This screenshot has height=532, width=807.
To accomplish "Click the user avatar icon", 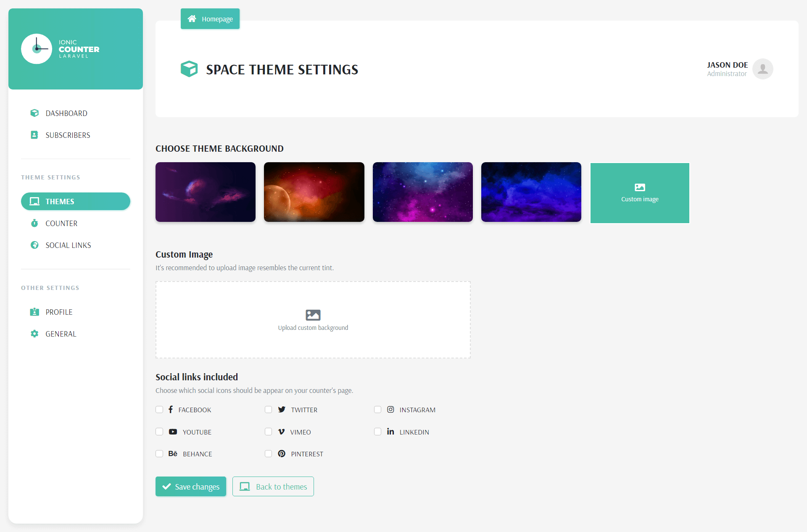I will pyautogui.click(x=762, y=69).
